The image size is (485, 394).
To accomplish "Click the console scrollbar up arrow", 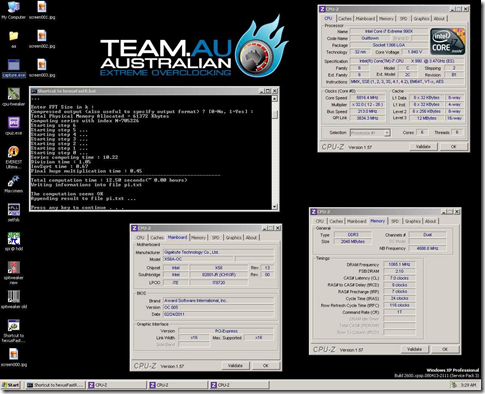I will (275, 99).
